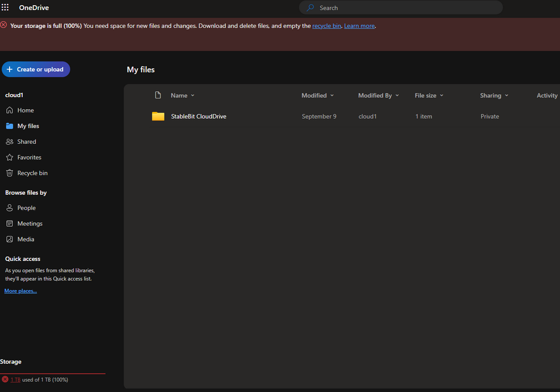Screen dimensions: 560x392
Task: Browse files by People
Action: click(x=25, y=207)
